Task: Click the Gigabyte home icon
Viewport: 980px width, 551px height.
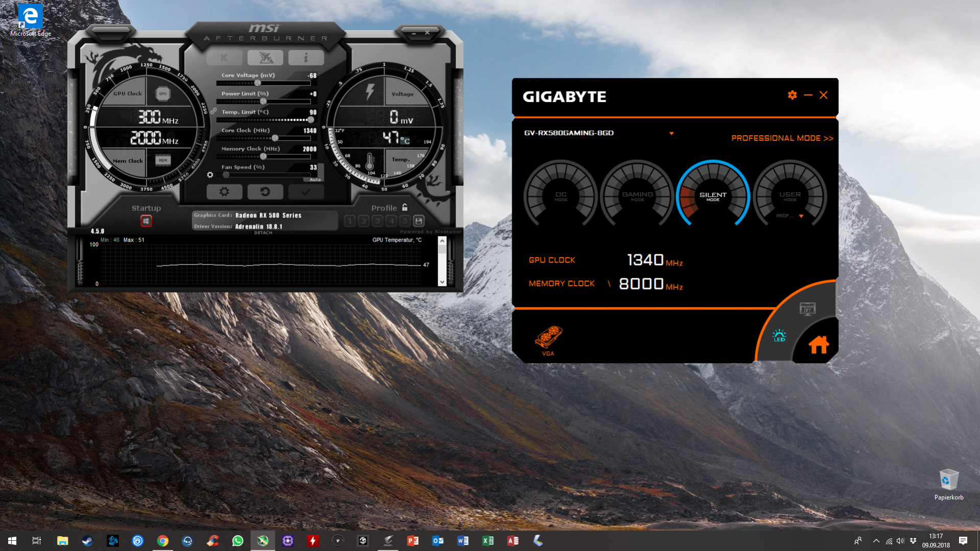Action: 819,345
